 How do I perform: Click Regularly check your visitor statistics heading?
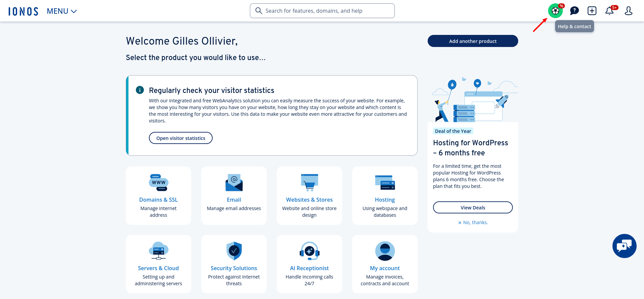211,90
